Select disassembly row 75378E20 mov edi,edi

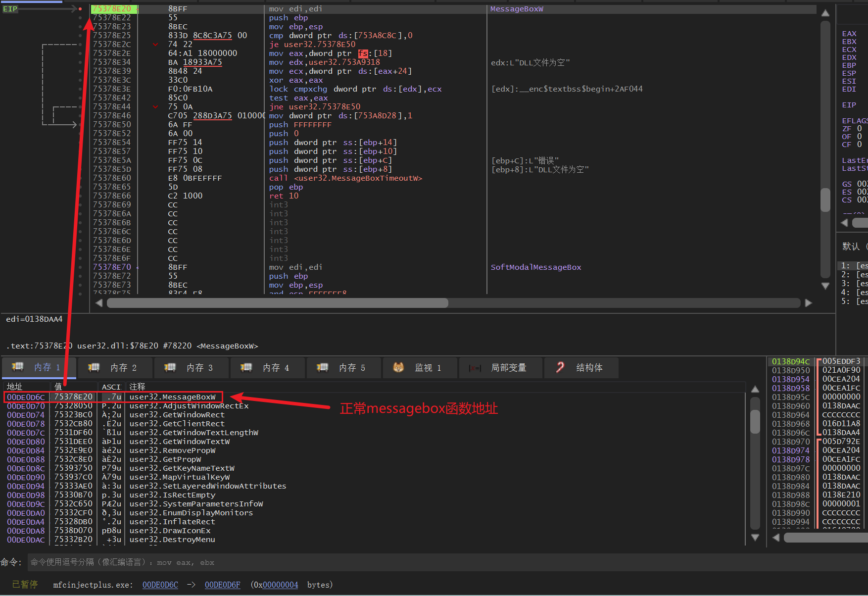point(453,9)
